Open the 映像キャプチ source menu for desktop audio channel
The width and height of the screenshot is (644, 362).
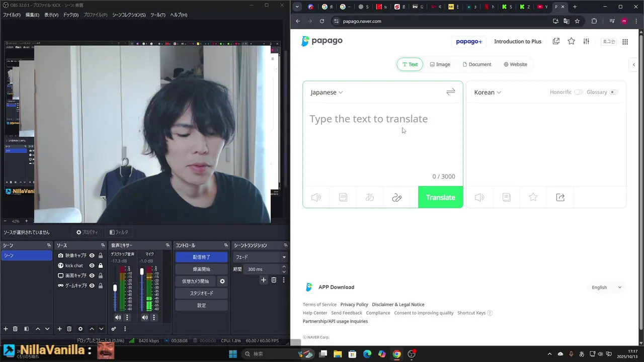pos(127,317)
